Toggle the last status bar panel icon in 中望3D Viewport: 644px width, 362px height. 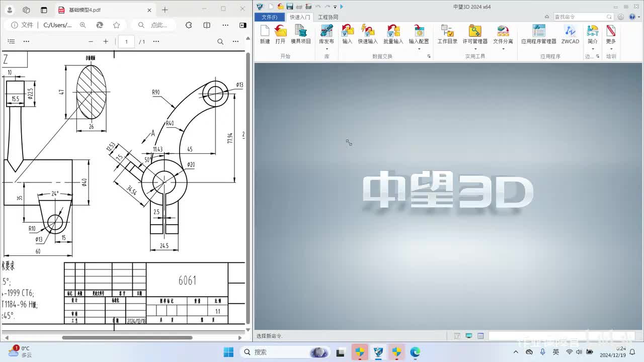pos(480,336)
